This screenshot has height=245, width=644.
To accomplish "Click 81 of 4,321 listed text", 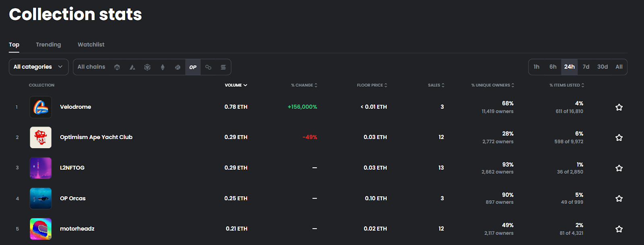I will [572, 233].
